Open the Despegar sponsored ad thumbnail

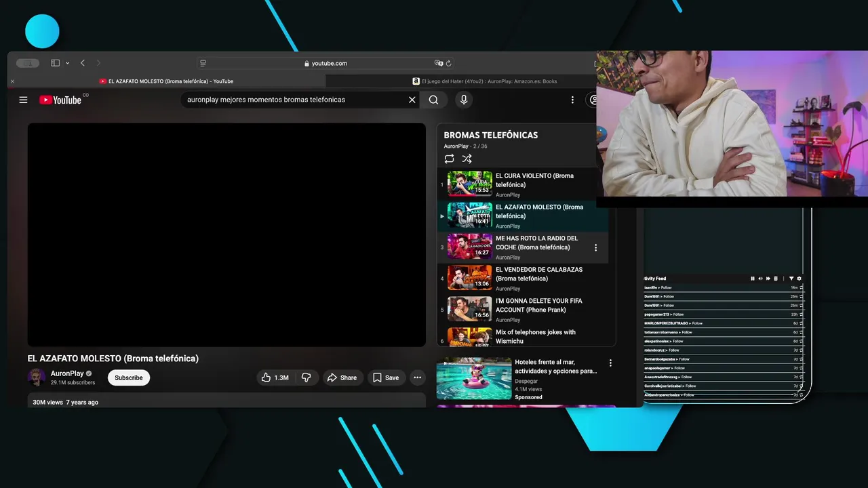474,378
